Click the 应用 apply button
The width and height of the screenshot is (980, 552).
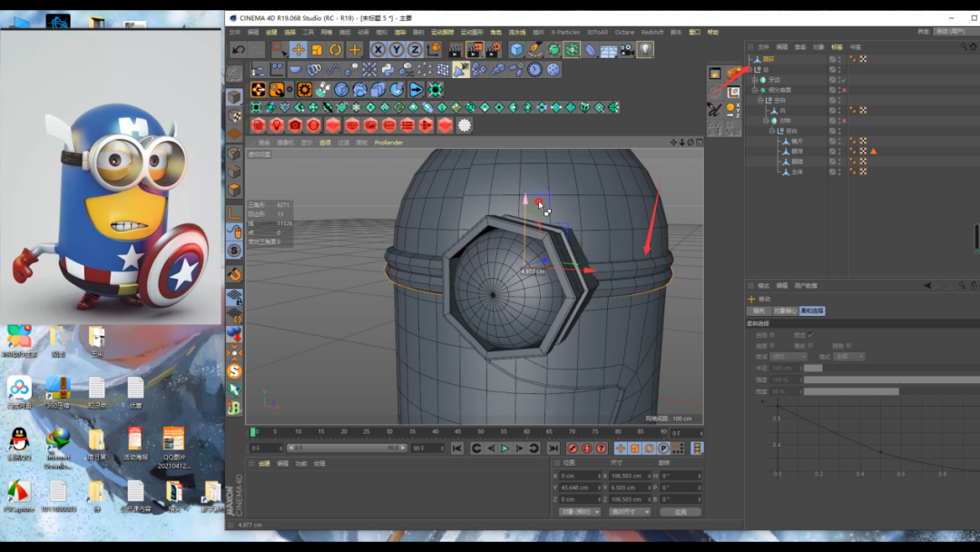[680, 512]
